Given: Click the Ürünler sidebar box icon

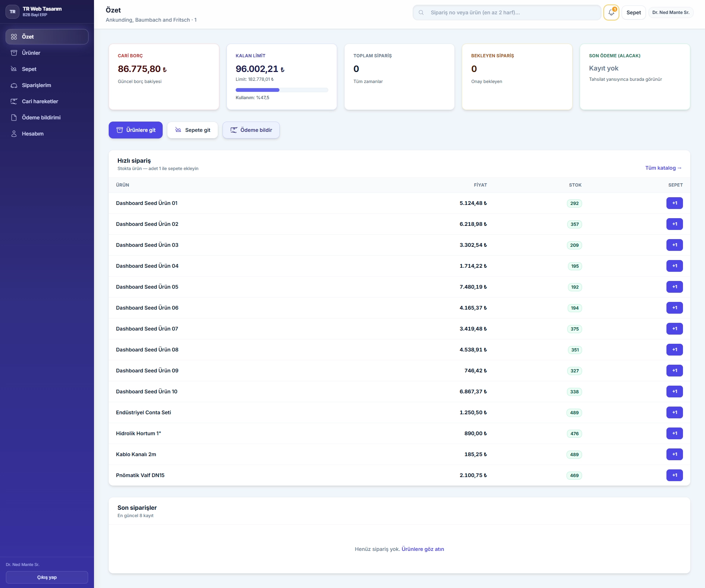Looking at the screenshot, I should point(14,53).
